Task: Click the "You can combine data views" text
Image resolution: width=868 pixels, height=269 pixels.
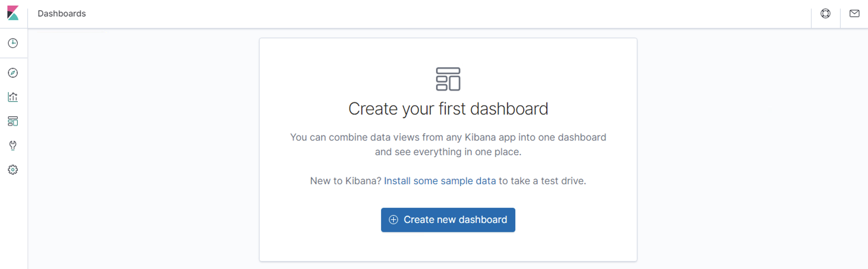Action: tap(448, 137)
